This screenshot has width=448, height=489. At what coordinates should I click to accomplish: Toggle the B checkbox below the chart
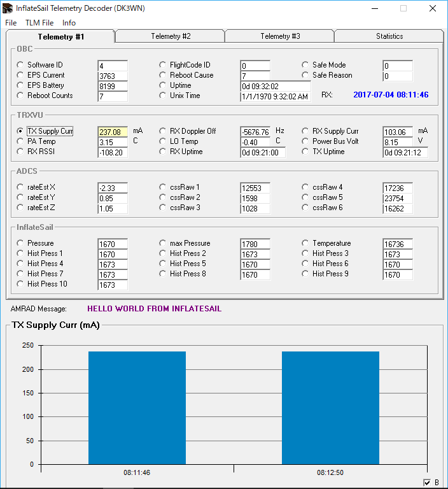(x=427, y=483)
